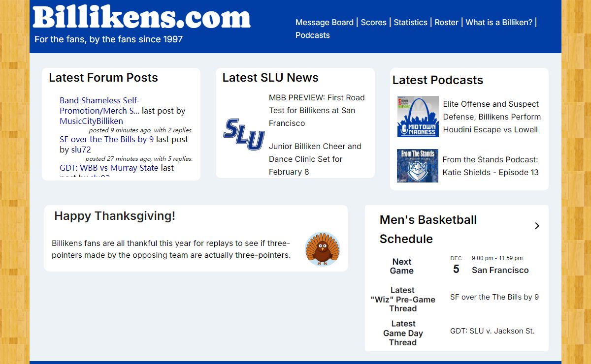Open 'SF over the The Bills by 9' forum post
The image size is (591, 364).
pyautogui.click(x=107, y=139)
